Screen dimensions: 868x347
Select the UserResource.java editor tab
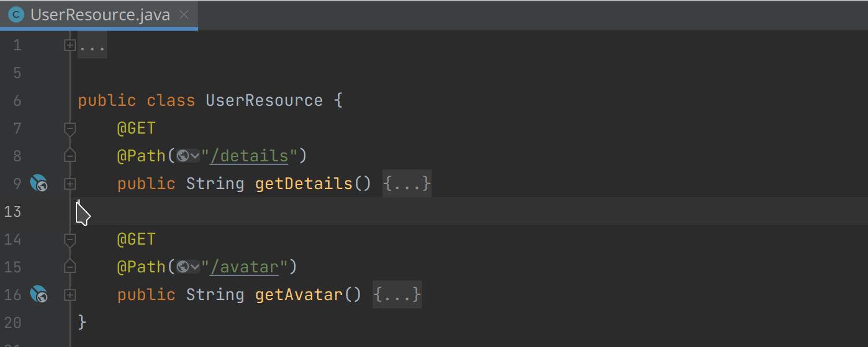tap(99, 14)
